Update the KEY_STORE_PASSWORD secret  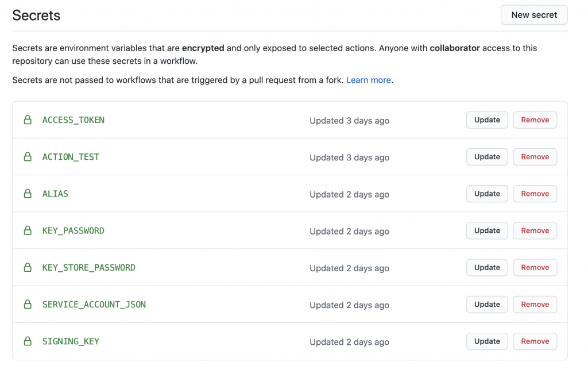click(x=487, y=267)
